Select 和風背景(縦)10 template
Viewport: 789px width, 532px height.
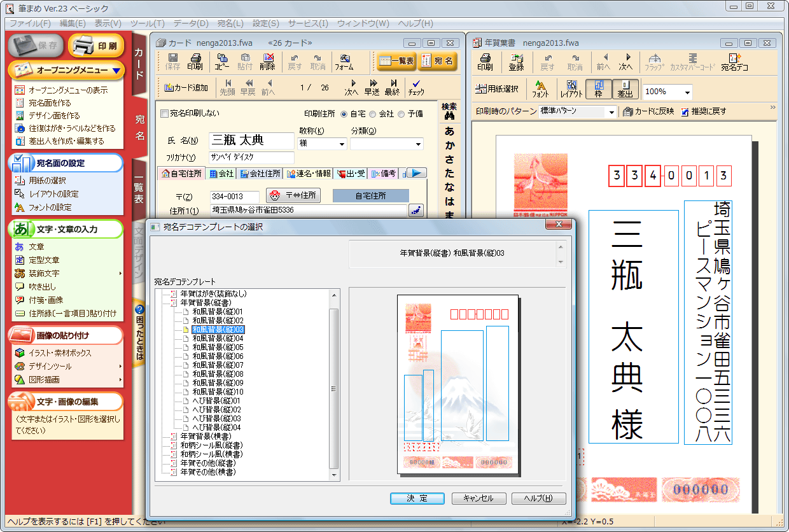click(218, 392)
